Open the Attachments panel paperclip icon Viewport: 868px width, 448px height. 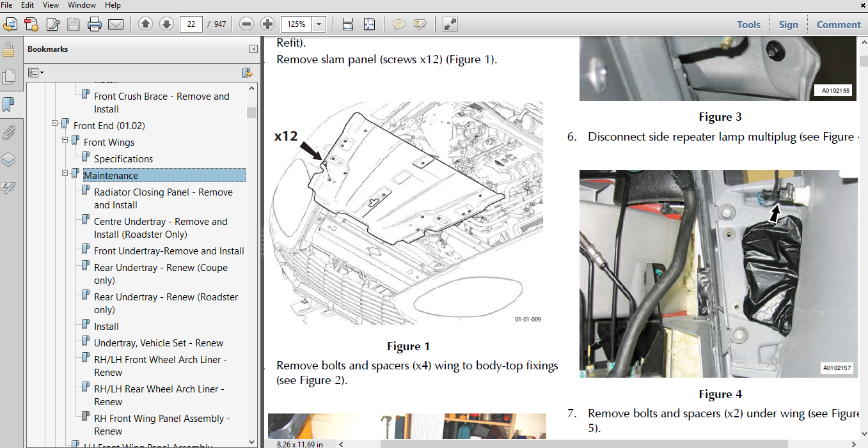point(9,132)
